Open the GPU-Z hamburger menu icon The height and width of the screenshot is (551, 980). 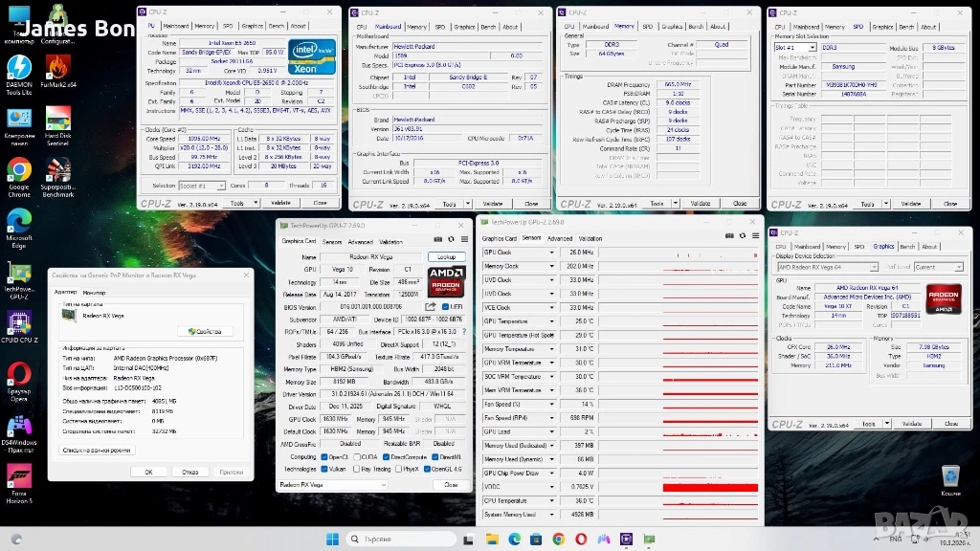[463, 241]
